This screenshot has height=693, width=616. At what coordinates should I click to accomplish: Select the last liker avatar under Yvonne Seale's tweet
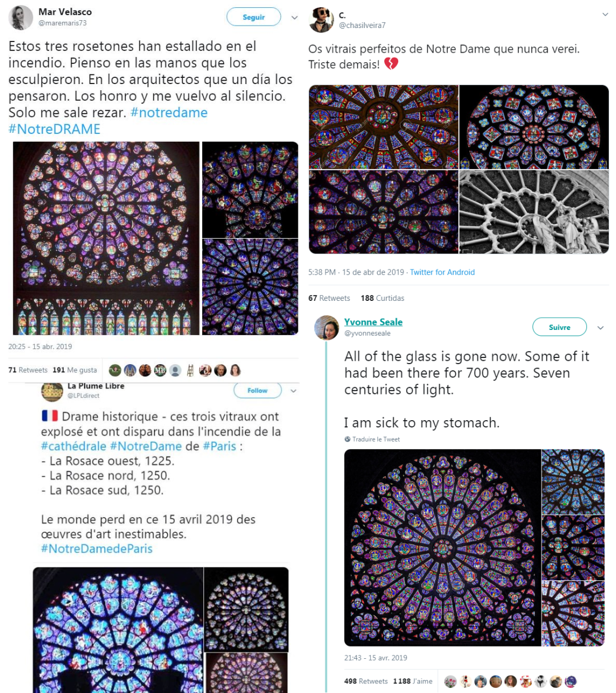(x=571, y=681)
